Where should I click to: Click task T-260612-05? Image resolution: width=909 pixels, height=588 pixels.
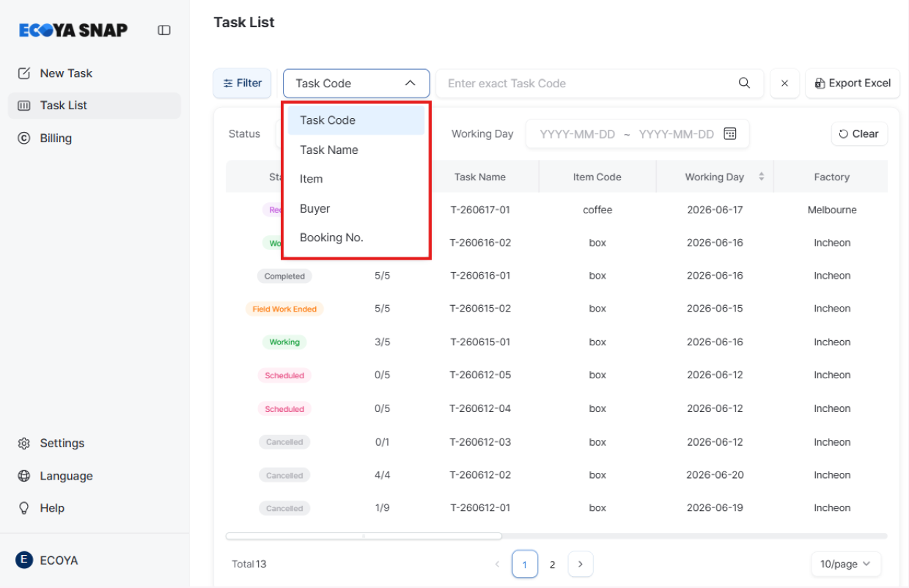click(x=480, y=375)
